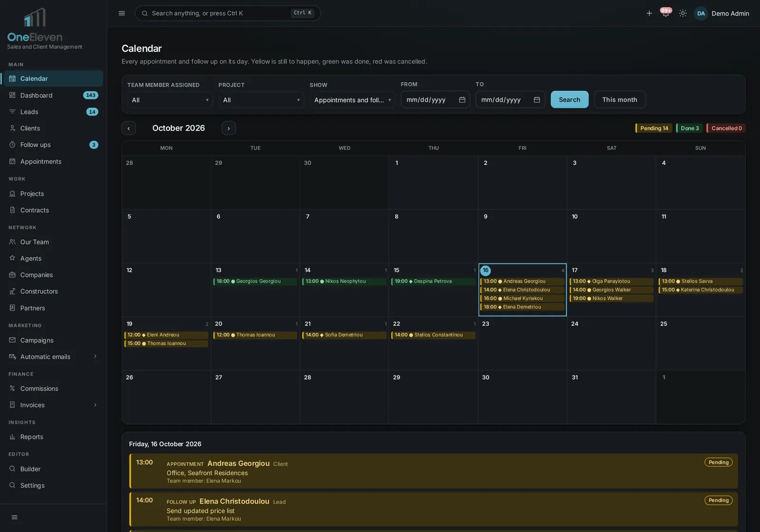The width and height of the screenshot is (760, 532).
Task: Click the Partners icon in sidebar
Action: coord(12,308)
